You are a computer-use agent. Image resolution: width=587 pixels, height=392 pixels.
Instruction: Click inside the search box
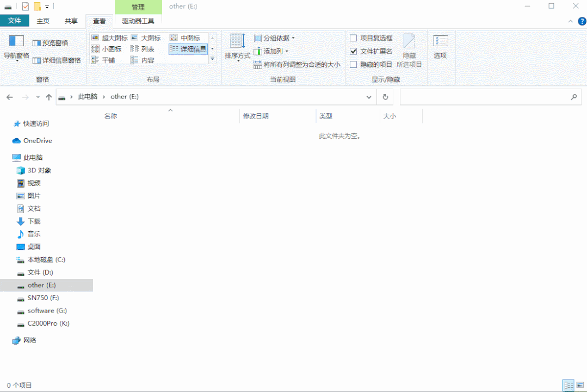pos(490,97)
